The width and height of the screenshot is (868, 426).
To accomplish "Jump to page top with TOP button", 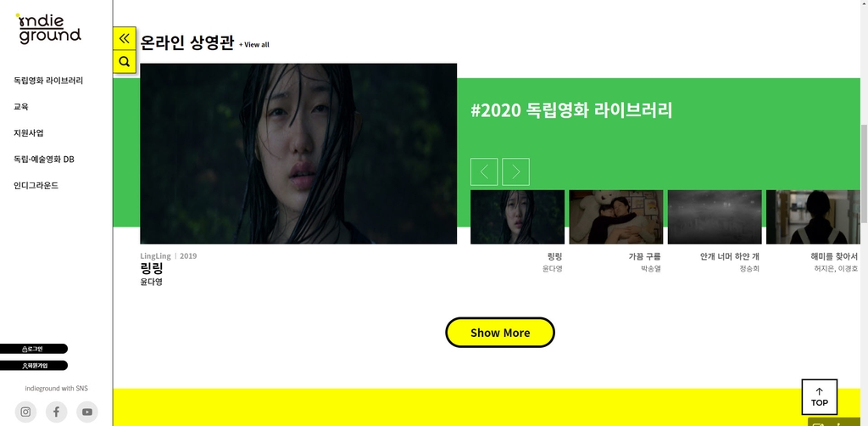I will click(x=820, y=396).
